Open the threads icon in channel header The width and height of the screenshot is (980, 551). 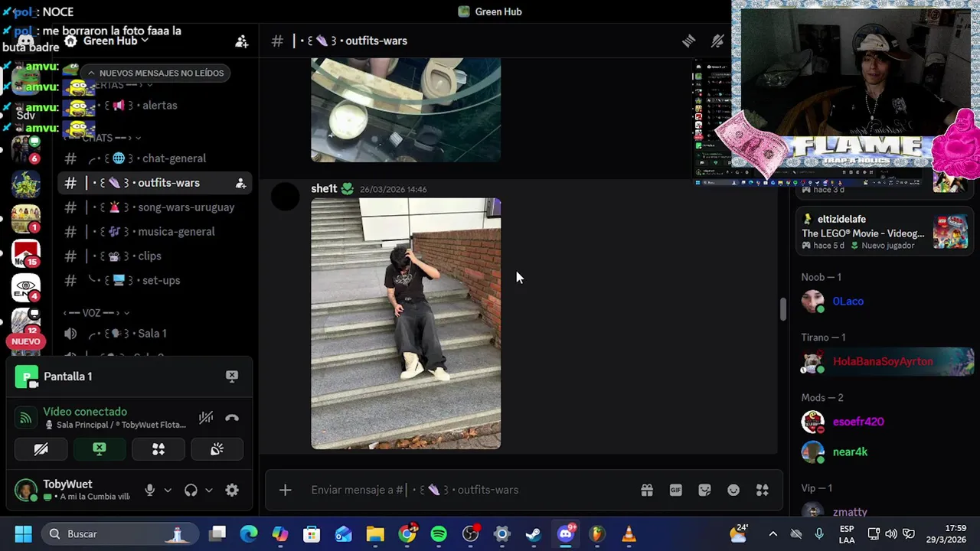pyautogui.click(x=688, y=41)
